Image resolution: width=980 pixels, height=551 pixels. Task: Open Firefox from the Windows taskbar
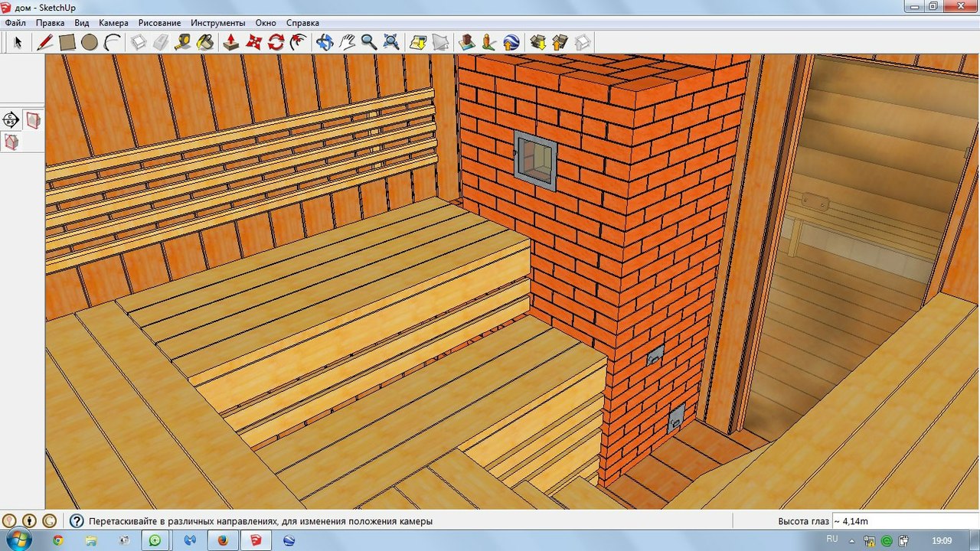(x=222, y=540)
